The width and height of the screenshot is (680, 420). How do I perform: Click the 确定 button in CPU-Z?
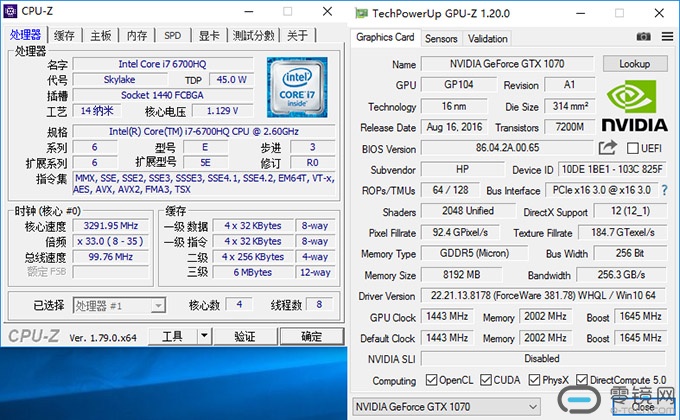coord(312,336)
